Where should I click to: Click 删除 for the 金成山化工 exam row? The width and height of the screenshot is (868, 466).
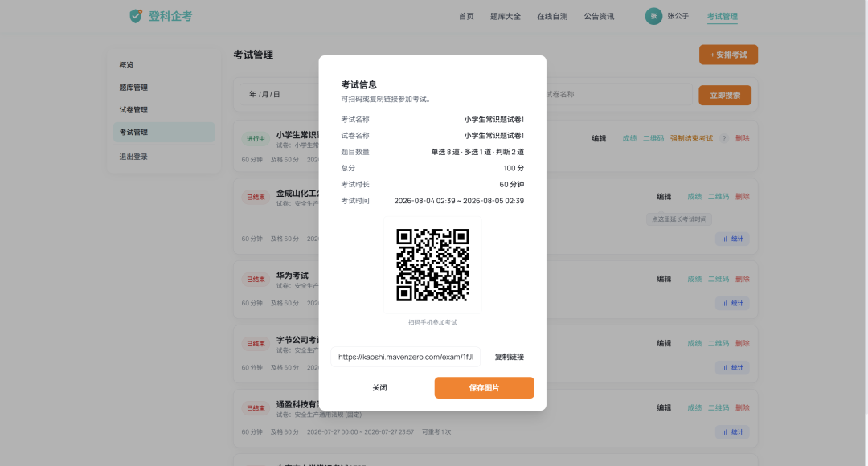tap(743, 197)
